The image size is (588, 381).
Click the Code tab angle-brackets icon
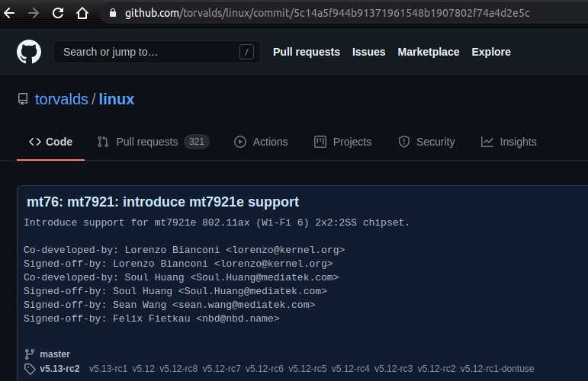pyautogui.click(x=35, y=142)
